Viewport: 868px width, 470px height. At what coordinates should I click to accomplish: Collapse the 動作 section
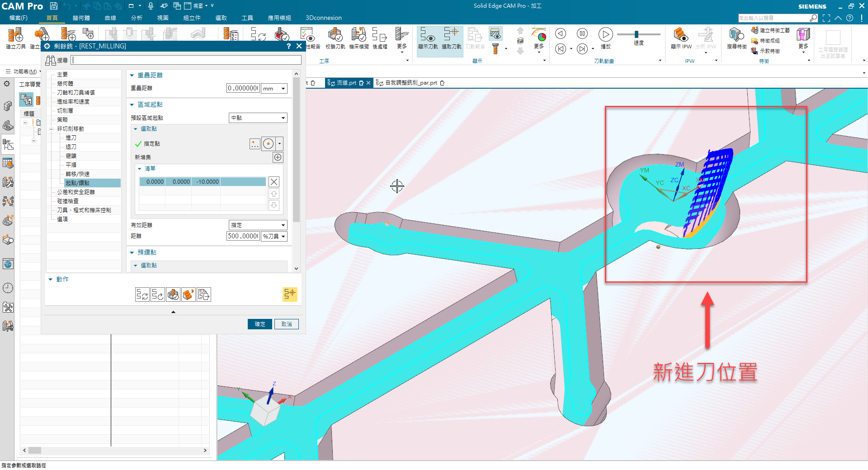pos(51,280)
